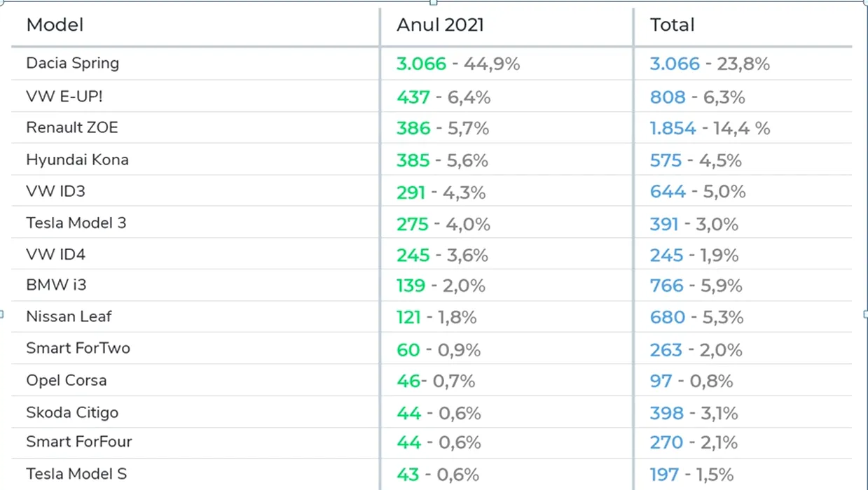Click the Total column header
This screenshot has width=868, height=490.
pos(672,25)
